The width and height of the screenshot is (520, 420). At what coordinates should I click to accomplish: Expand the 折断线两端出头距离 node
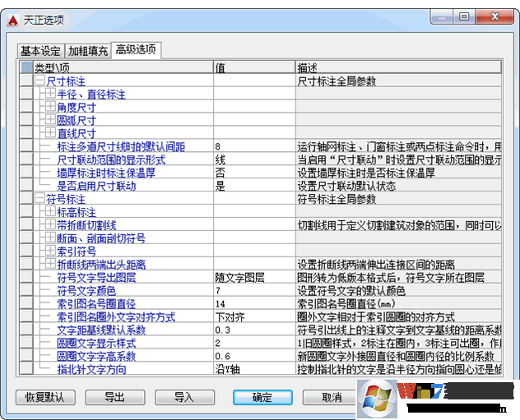(x=50, y=264)
